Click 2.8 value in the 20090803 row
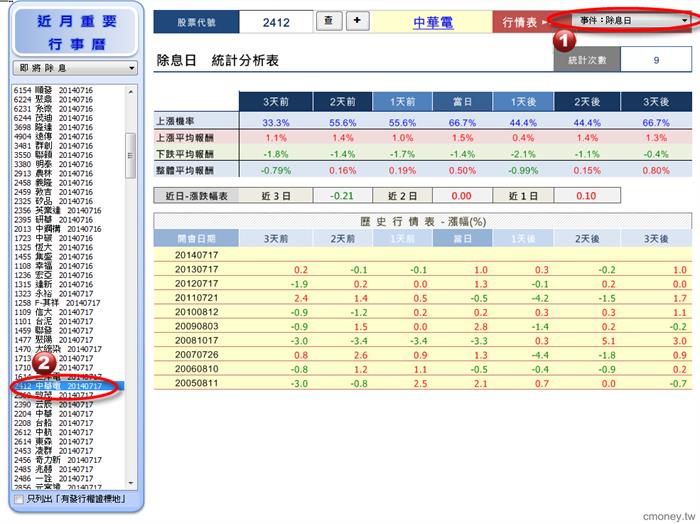 [480, 327]
